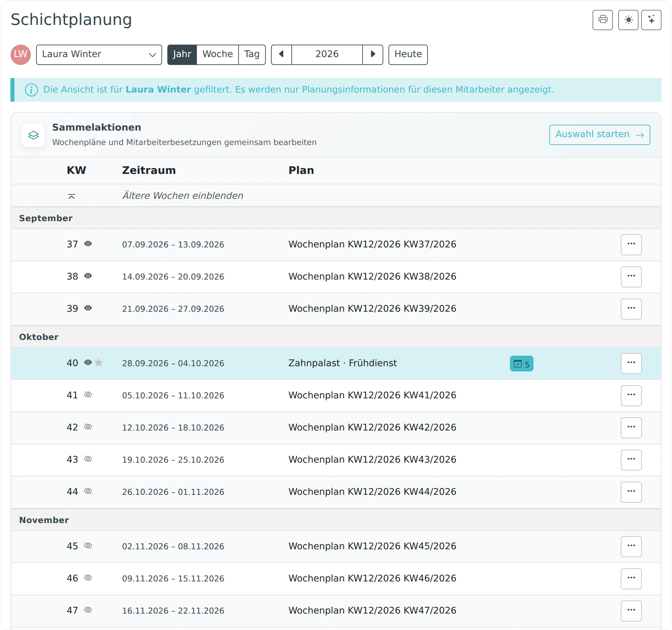
Task: Open the Laura Winter employee dropdown
Action: click(99, 54)
